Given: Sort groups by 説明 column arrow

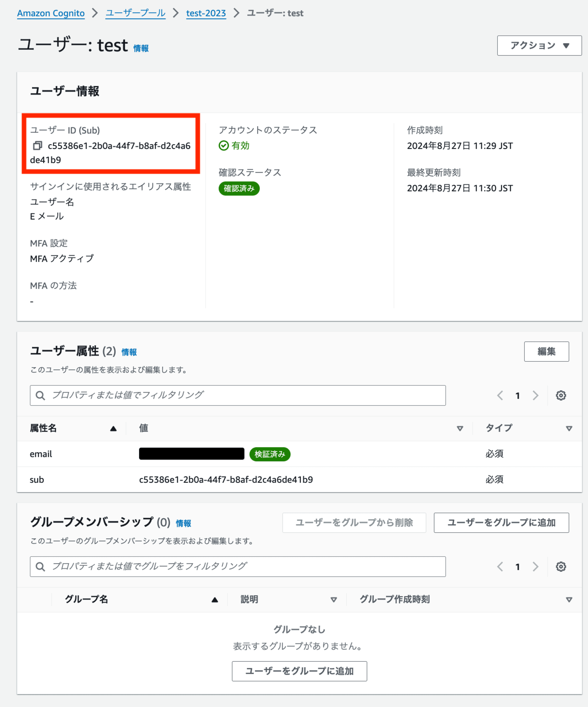Looking at the screenshot, I should (333, 600).
